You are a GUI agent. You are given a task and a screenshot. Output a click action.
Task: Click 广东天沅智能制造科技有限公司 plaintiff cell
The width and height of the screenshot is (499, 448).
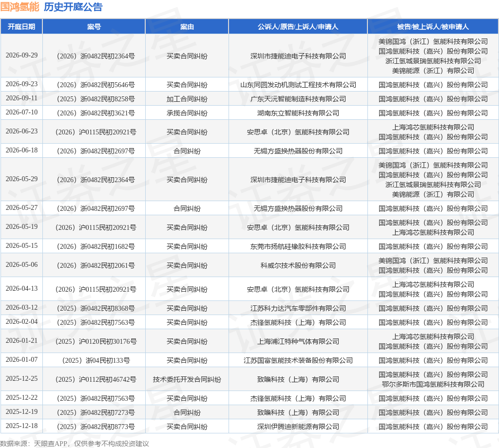pyautogui.click(x=298, y=99)
